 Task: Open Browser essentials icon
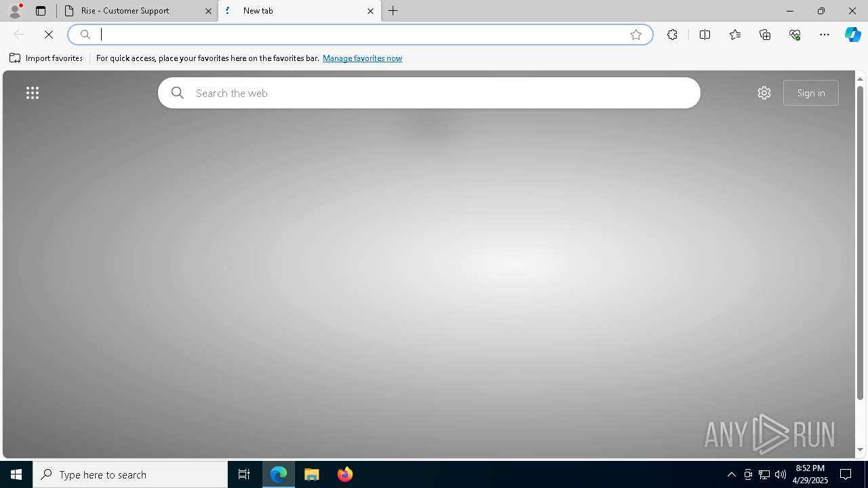795,35
